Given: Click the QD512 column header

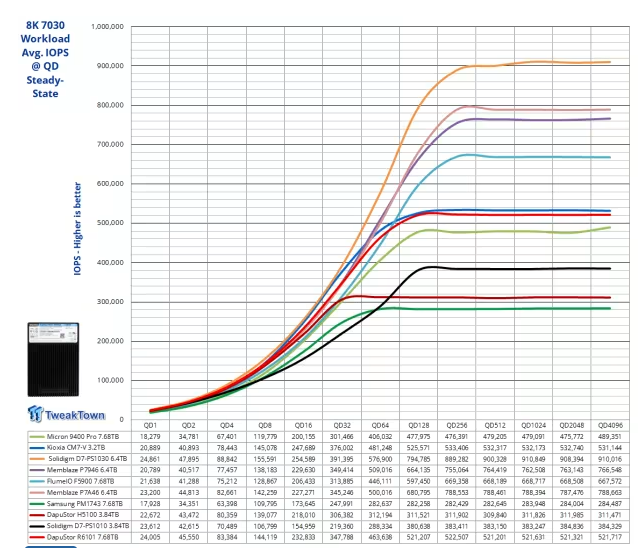Looking at the screenshot, I should (495, 426).
